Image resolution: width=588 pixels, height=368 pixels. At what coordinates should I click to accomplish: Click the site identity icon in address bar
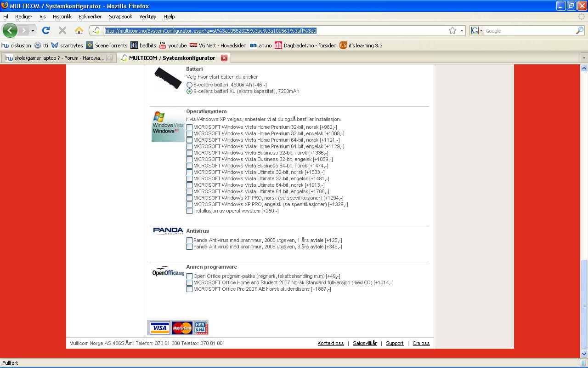96,30
